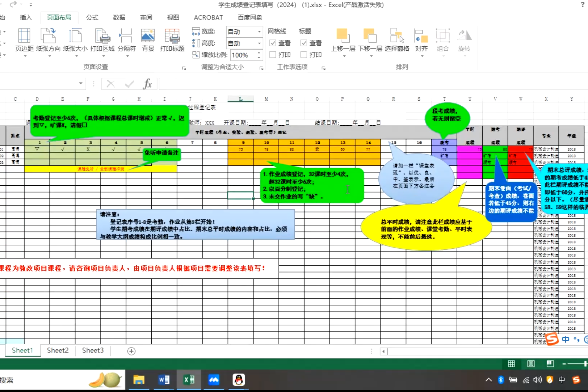Expand the 高度 height dropdown
588x392 pixels.
tap(259, 43)
